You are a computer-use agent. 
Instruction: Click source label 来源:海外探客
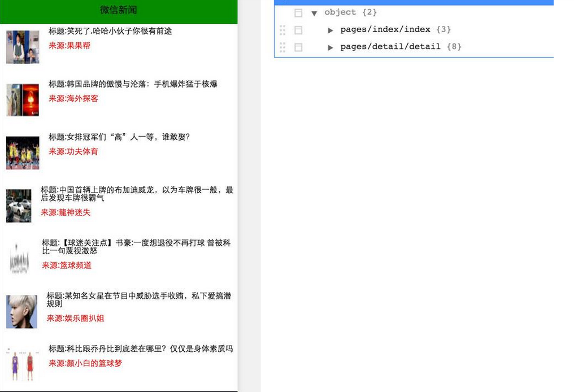73,99
